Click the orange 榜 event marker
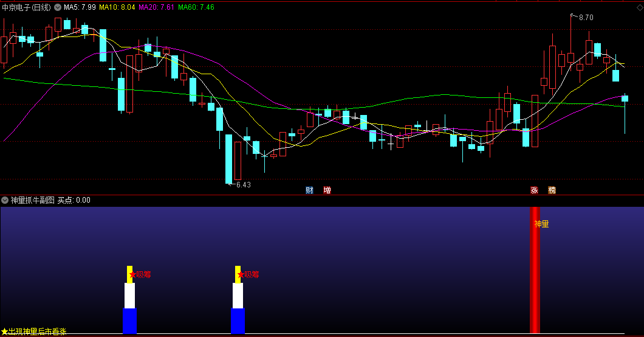The image size is (644, 337). pyautogui.click(x=552, y=190)
